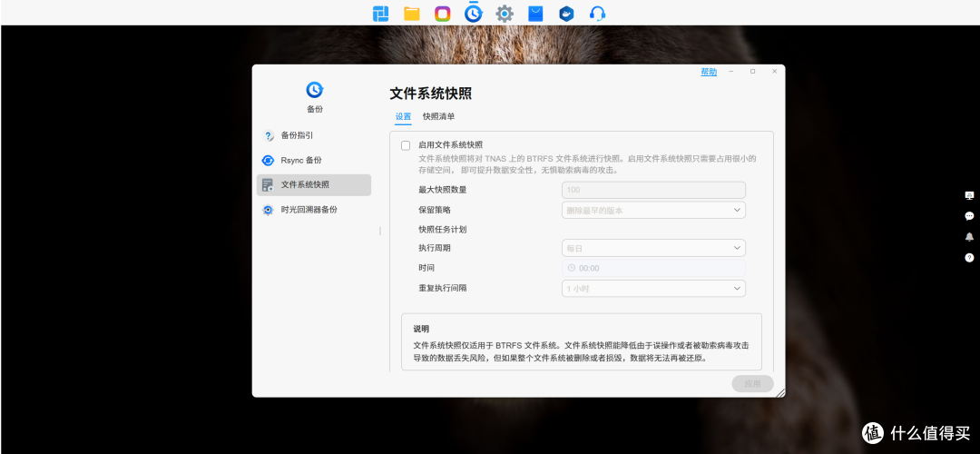Screen dimensions: 980x454
Task: Click the 应用 button
Action: [752, 384]
